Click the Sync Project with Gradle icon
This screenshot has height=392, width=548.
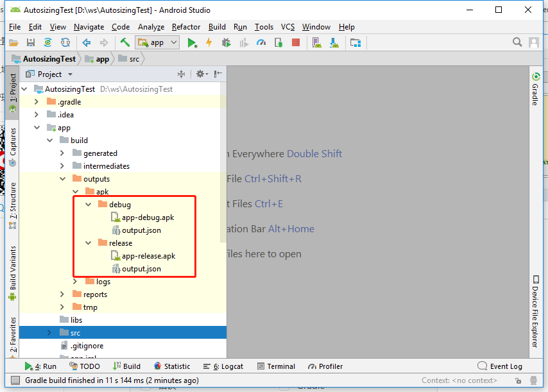point(48,42)
